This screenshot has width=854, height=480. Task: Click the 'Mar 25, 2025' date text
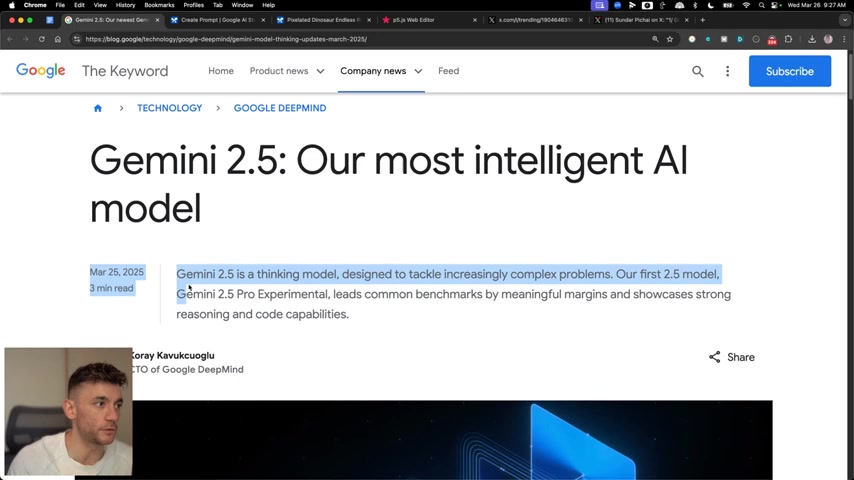click(117, 272)
